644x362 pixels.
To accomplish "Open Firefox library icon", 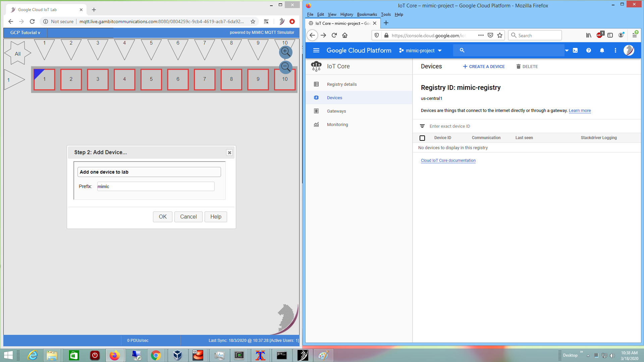I will (x=589, y=35).
